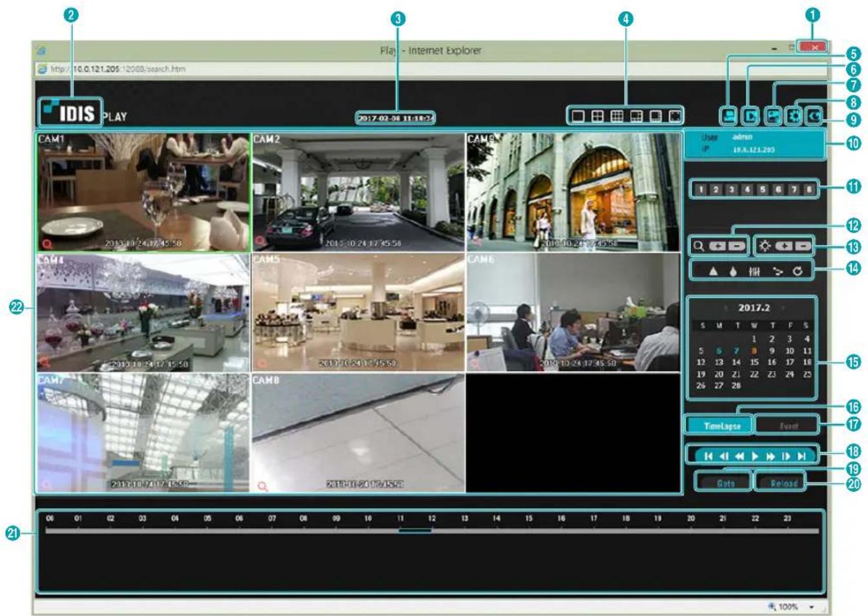
Task: Click hour 06 on the timetable
Action: [x=239, y=518]
